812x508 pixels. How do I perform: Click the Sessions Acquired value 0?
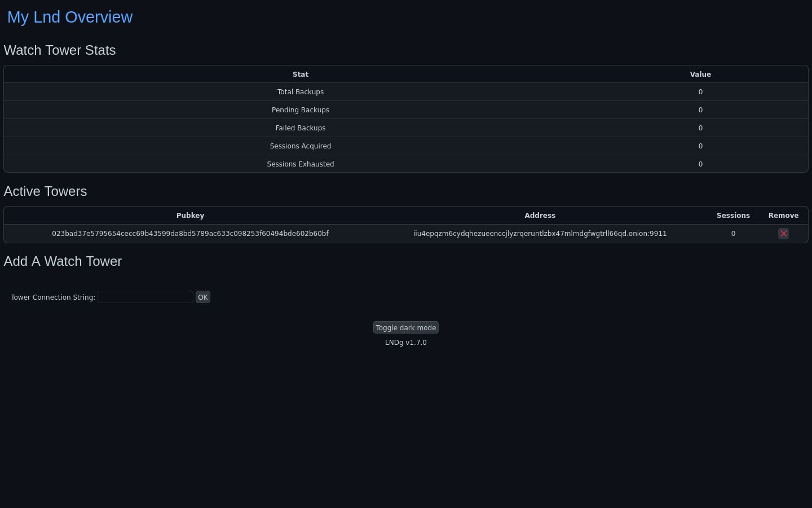(x=700, y=146)
